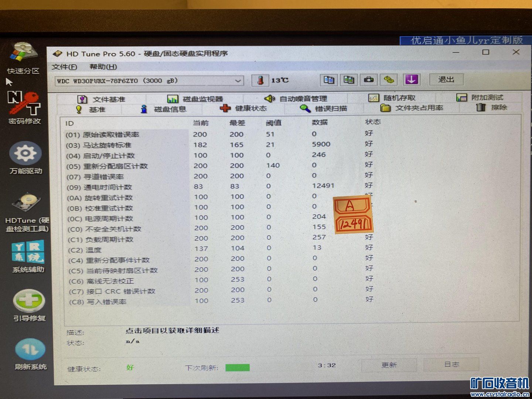Select the (C4) 重新分配事件计数 row
Image resolution: width=532 pixels, height=399 pixels.
coord(222,259)
